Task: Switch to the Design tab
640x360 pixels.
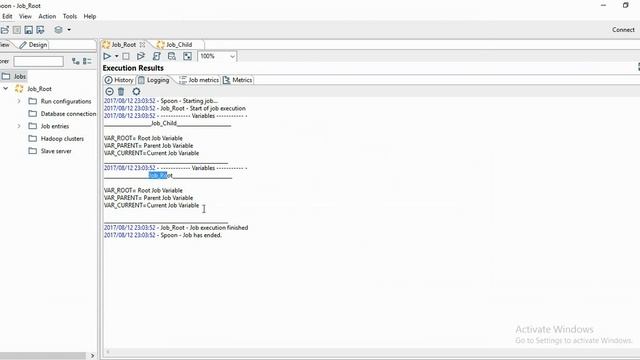Action: pyautogui.click(x=33, y=44)
